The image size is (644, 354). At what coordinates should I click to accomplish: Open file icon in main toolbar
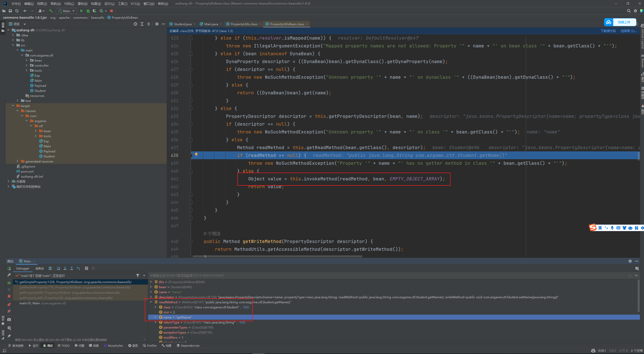(x=4, y=11)
